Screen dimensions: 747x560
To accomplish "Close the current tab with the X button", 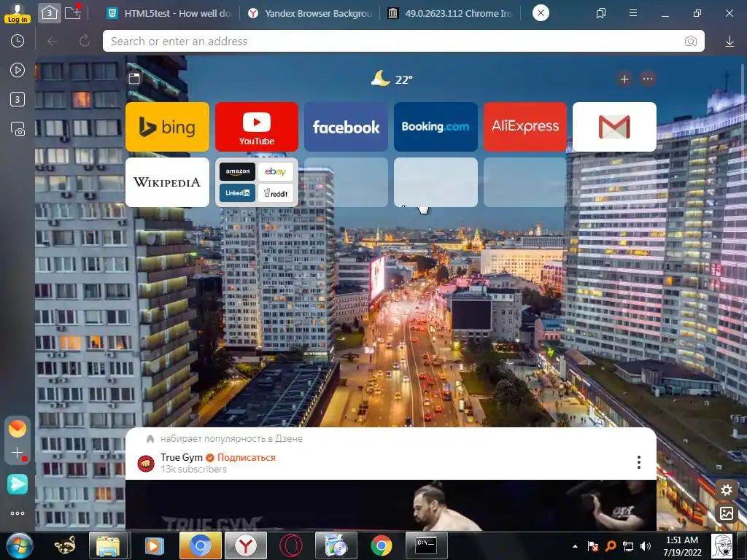I will [541, 13].
